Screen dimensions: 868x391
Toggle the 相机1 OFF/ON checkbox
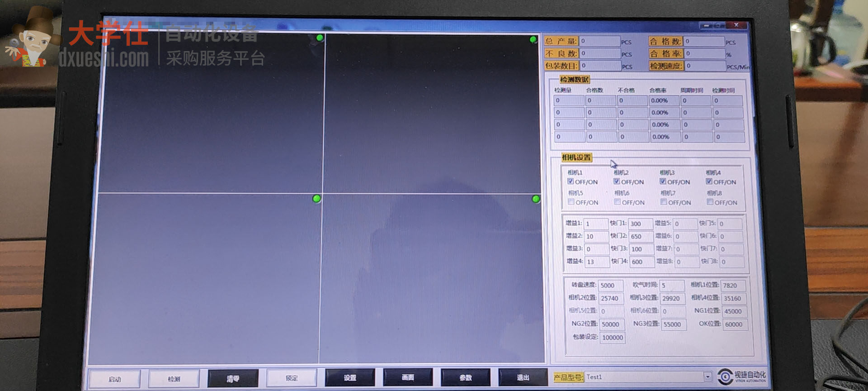571,181
